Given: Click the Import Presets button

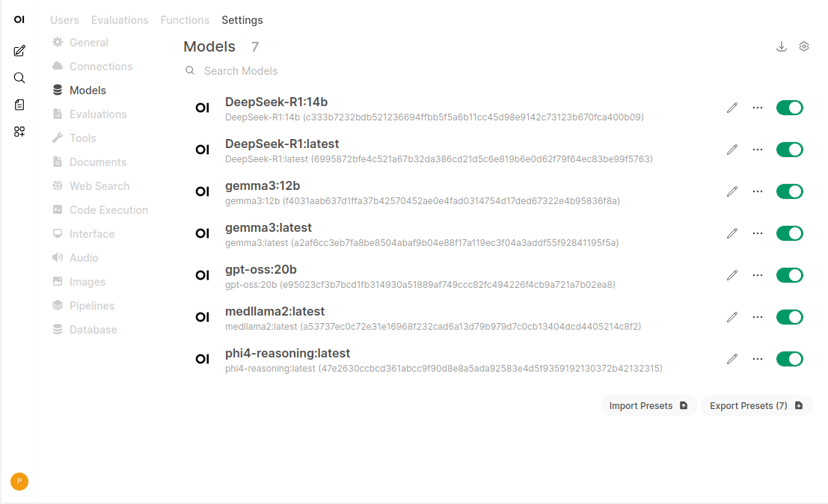Looking at the screenshot, I should pyautogui.click(x=648, y=405).
